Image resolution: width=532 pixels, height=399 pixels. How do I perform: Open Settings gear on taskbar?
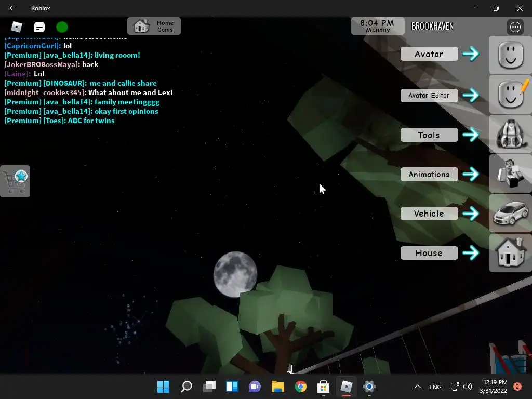369,387
